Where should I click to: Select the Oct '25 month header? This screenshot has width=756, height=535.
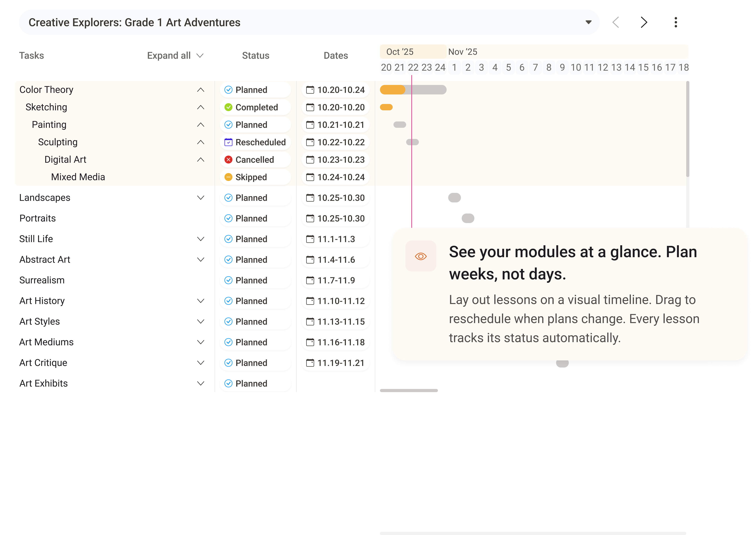413,52
